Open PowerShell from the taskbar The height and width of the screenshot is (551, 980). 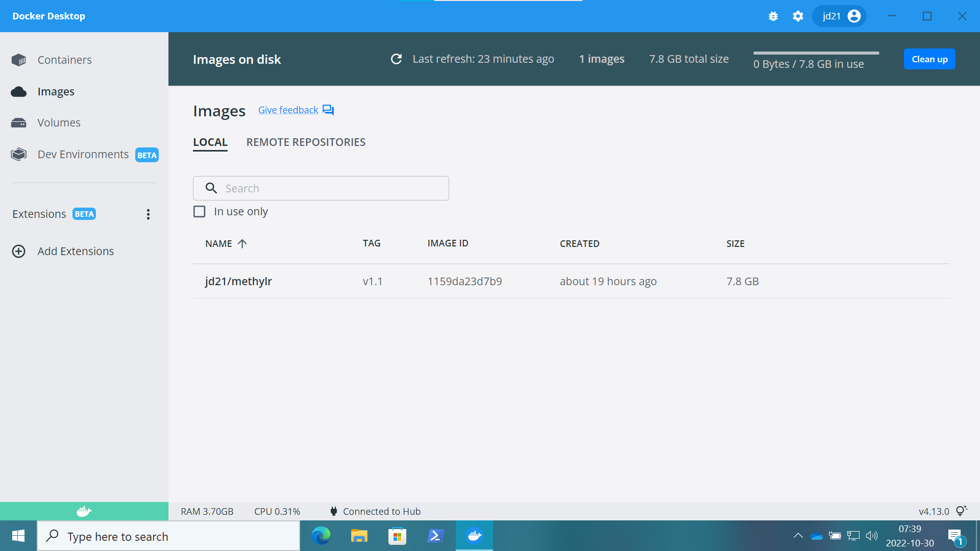pyautogui.click(x=435, y=536)
